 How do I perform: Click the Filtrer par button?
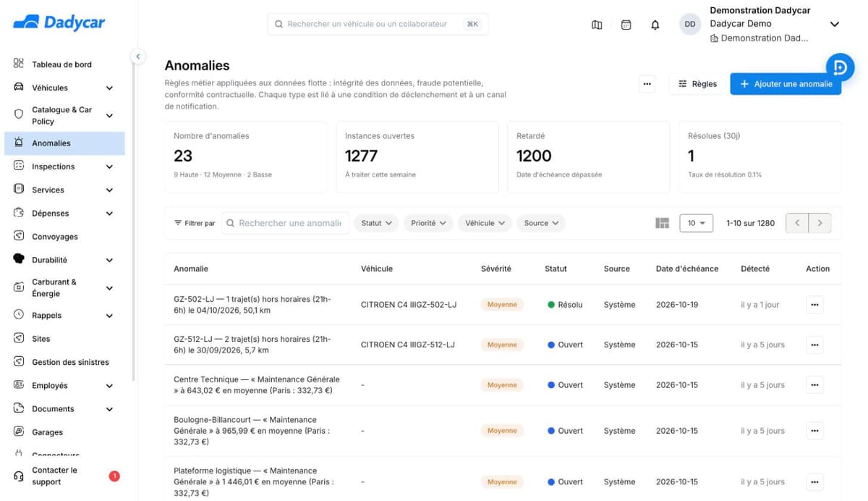(195, 223)
